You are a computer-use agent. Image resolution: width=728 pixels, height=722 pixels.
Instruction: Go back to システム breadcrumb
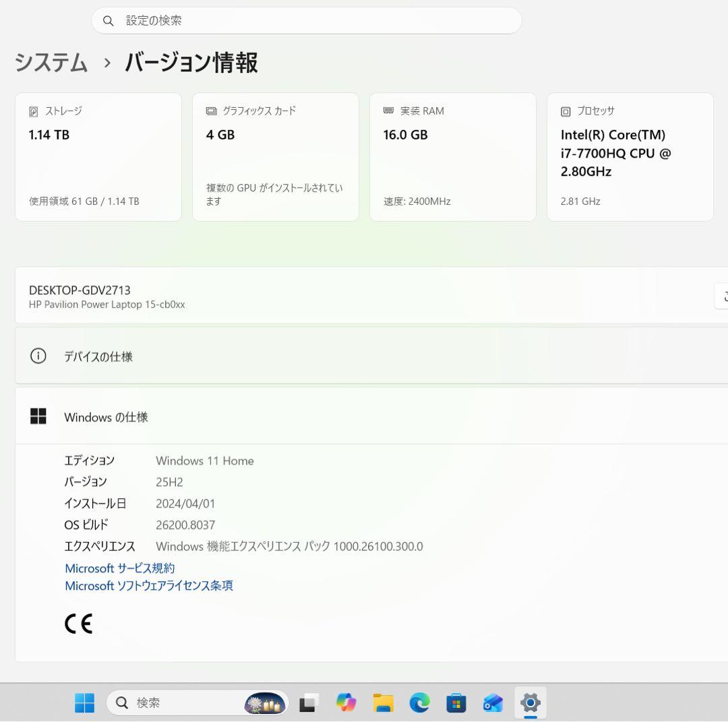51,62
